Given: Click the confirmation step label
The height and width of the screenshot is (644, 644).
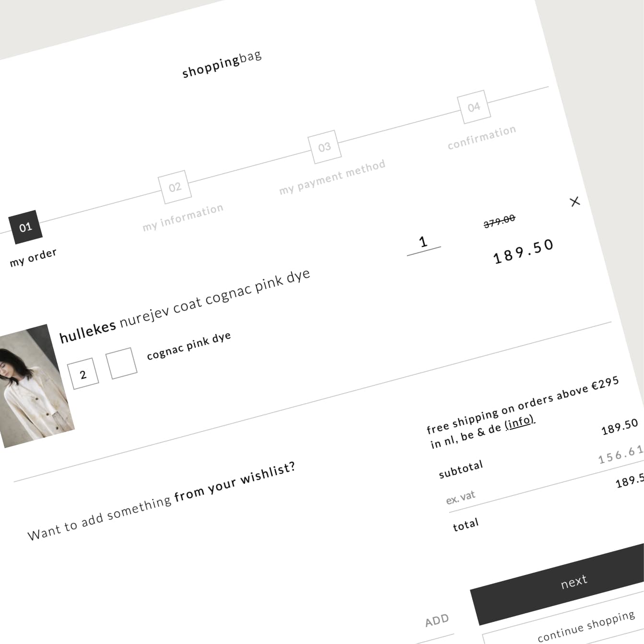Looking at the screenshot, I should point(482,137).
